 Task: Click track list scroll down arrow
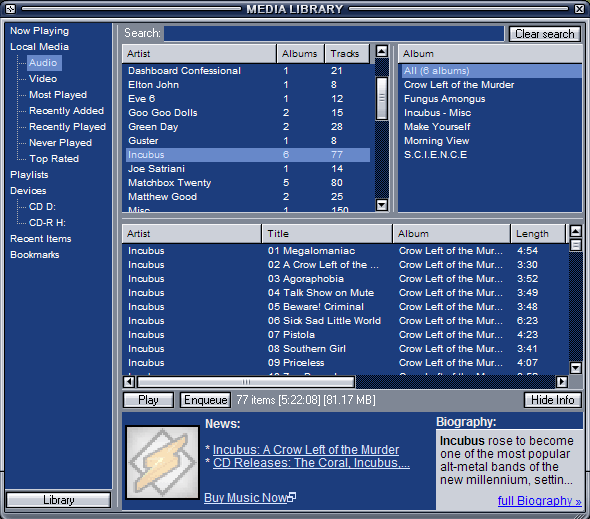click(575, 367)
